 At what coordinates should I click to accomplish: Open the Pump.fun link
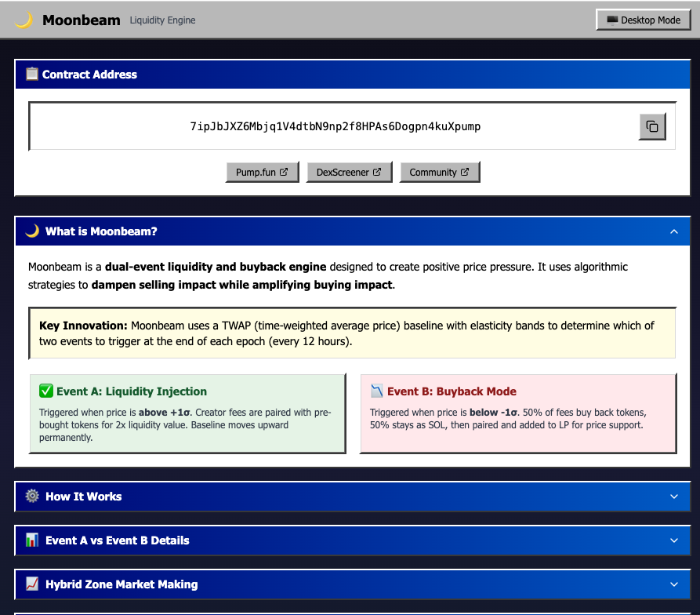click(x=262, y=172)
